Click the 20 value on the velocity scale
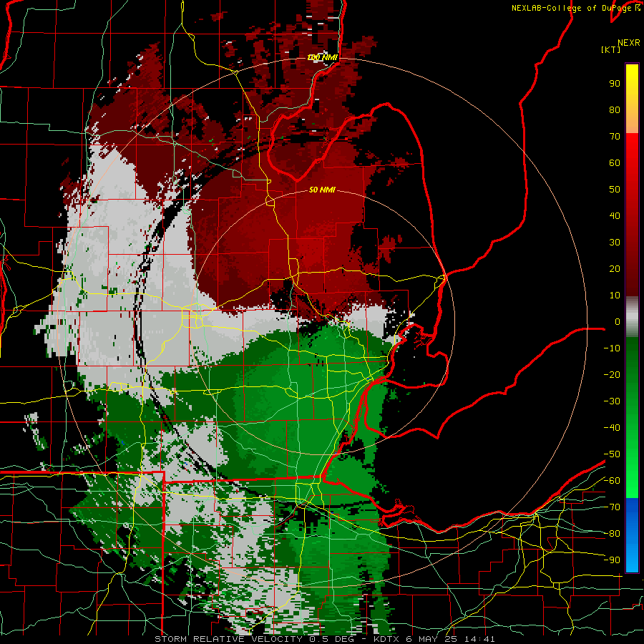The image size is (644, 644). 615,269
